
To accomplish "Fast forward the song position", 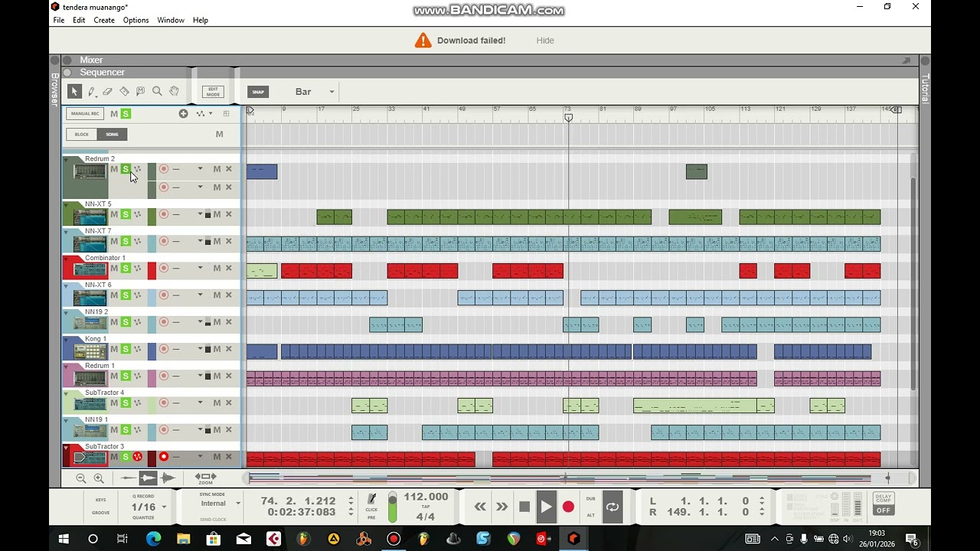I will 501,507.
